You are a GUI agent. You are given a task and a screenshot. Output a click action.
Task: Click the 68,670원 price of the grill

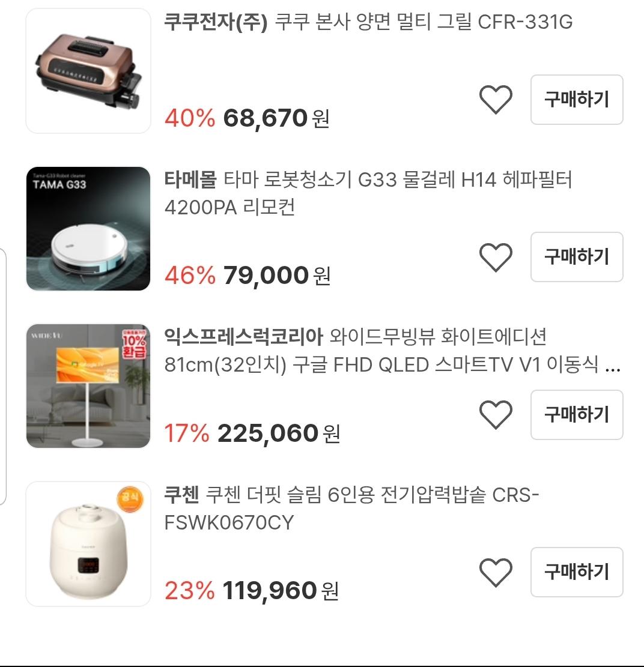276,118
